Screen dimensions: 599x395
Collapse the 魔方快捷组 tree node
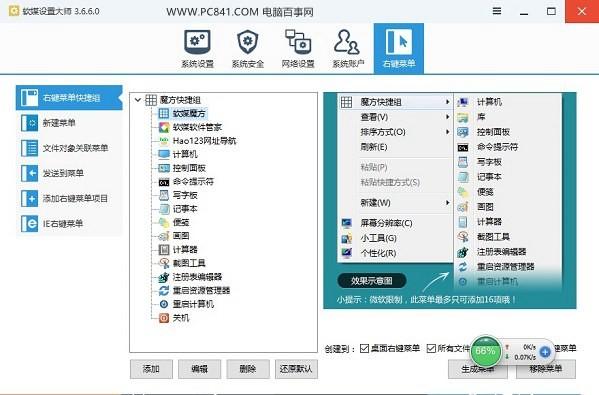click(138, 100)
